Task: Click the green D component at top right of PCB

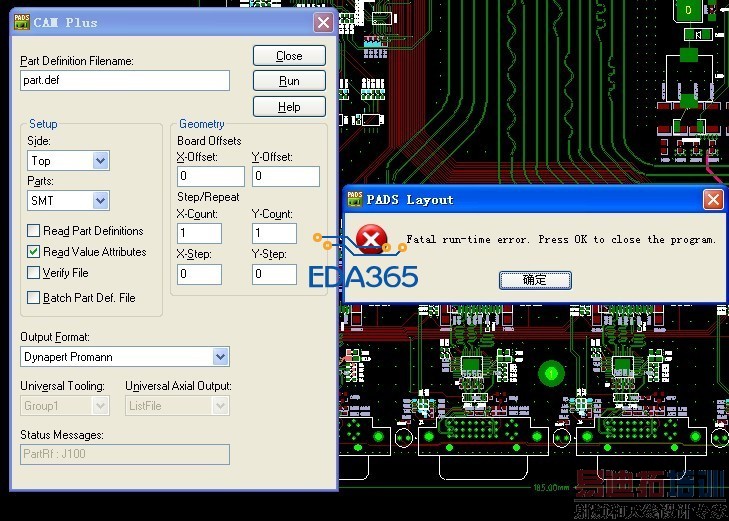Action: [688, 10]
